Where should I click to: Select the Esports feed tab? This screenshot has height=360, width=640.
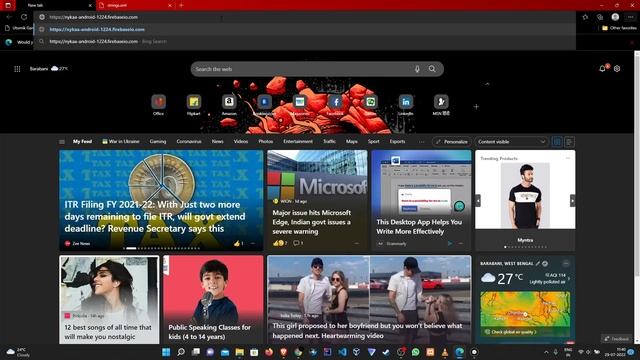[397, 141]
